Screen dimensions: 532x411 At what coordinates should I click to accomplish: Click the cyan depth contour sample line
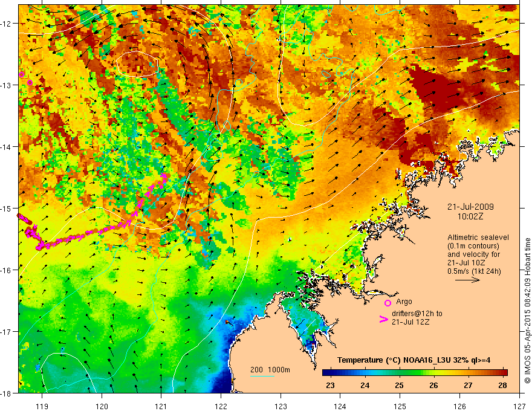tap(262, 376)
